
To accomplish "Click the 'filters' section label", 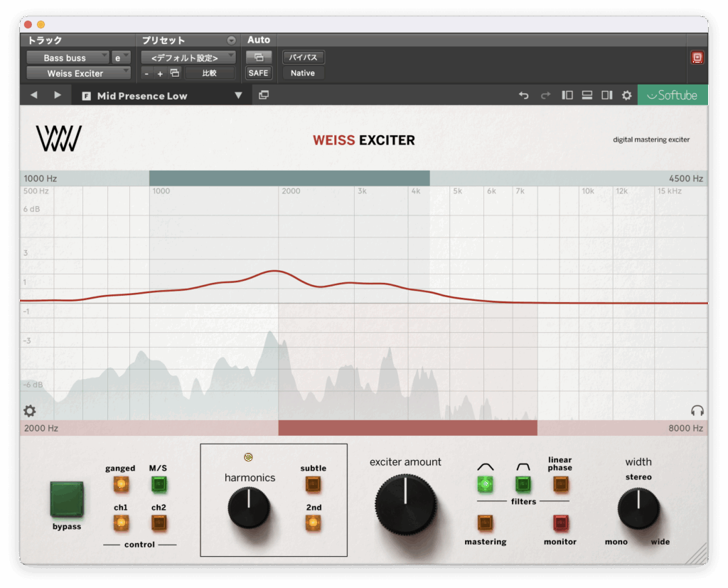I will 523,501.
